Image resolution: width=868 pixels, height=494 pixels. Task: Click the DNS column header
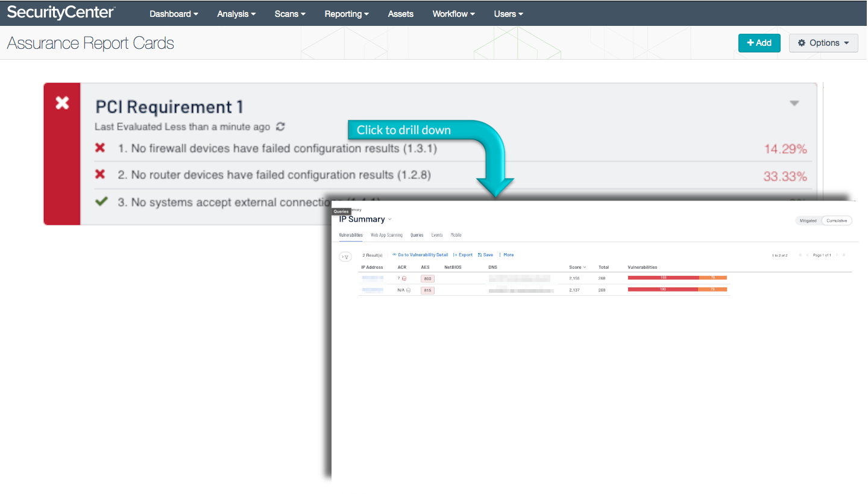[492, 267]
